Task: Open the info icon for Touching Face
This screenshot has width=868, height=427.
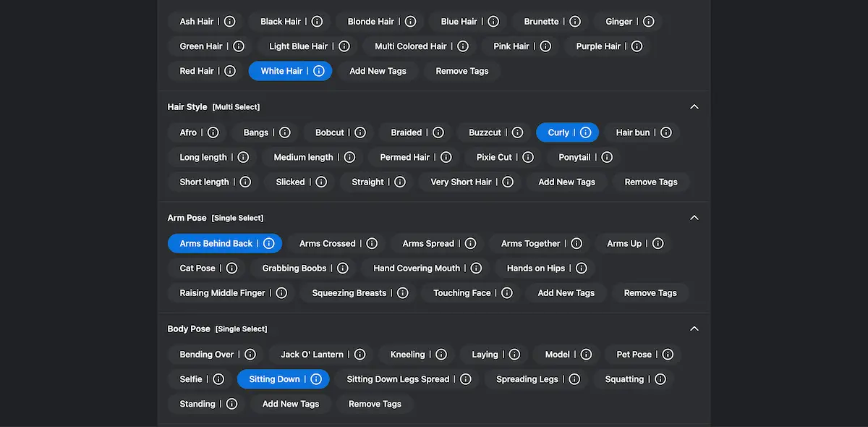Action: (x=506, y=293)
